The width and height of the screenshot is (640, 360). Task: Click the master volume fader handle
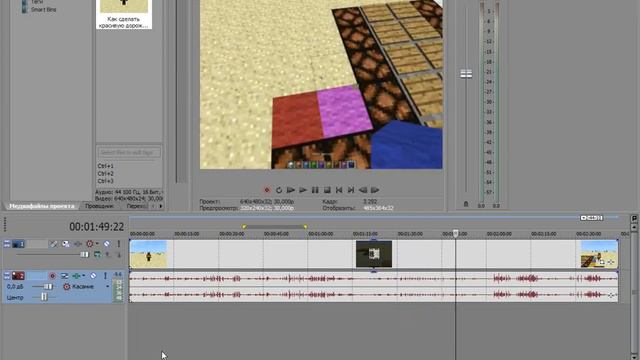coord(466,74)
